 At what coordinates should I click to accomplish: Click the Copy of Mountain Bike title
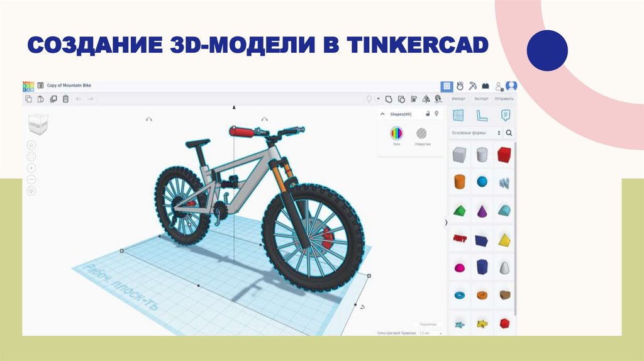coord(69,86)
